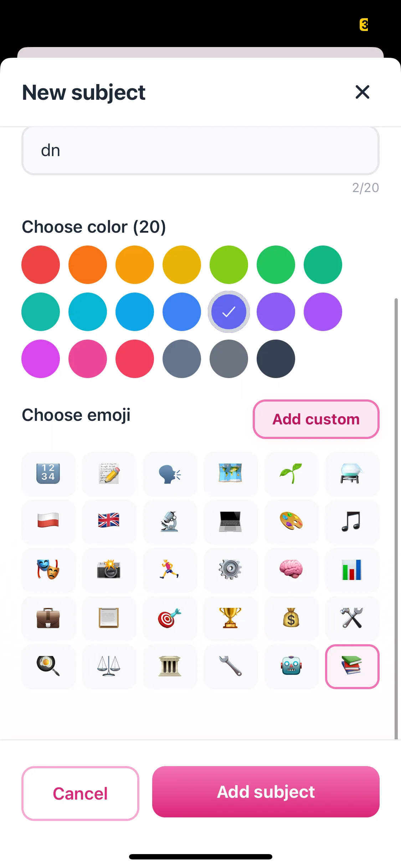Pick the musical notes emoji
This screenshot has width=401, height=868.
(x=352, y=521)
